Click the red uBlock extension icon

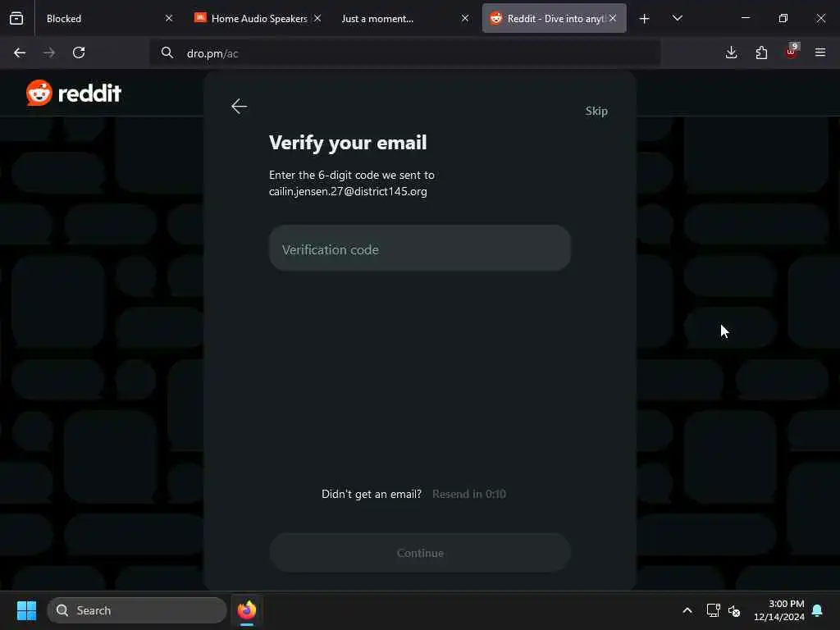click(x=792, y=52)
